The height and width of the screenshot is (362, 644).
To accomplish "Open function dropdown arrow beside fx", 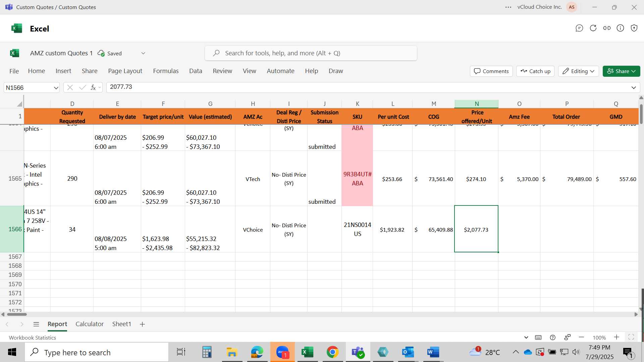I will click(99, 88).
